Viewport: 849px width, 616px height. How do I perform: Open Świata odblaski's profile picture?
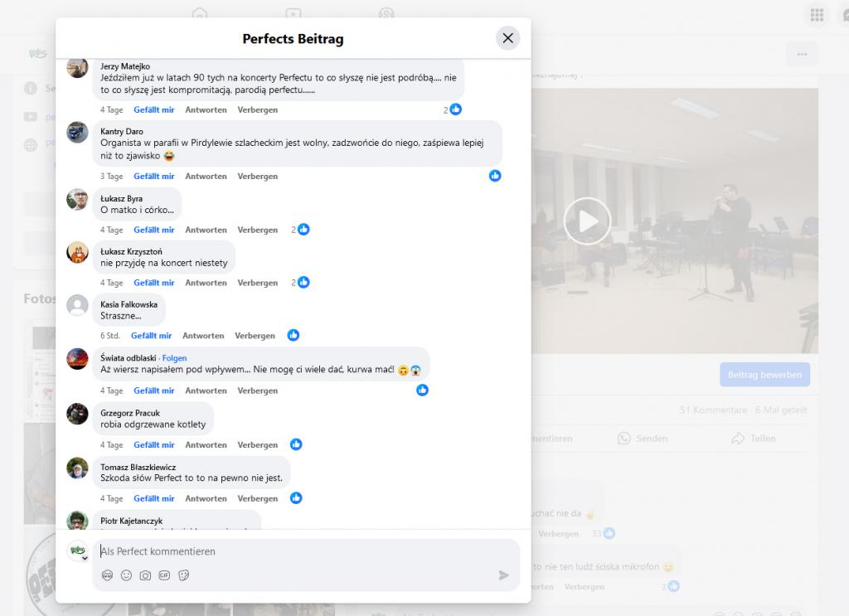tap(77, 358)
